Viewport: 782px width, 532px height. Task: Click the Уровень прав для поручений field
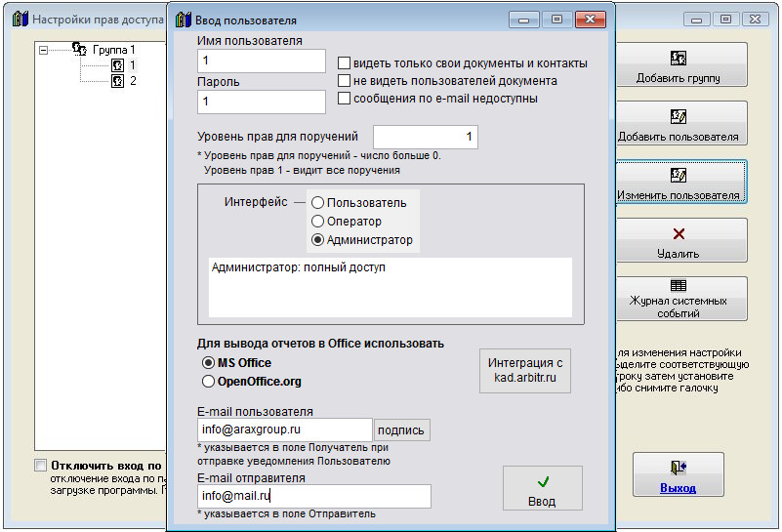(426, 137)
